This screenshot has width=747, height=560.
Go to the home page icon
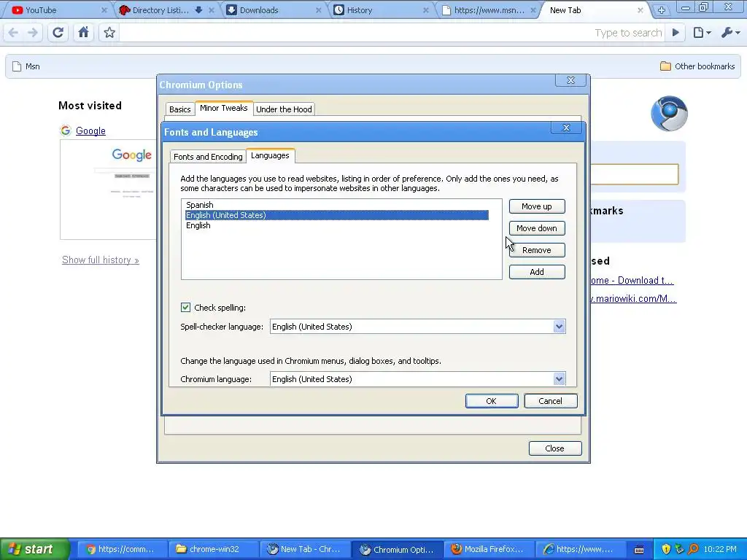pos(83,32)
